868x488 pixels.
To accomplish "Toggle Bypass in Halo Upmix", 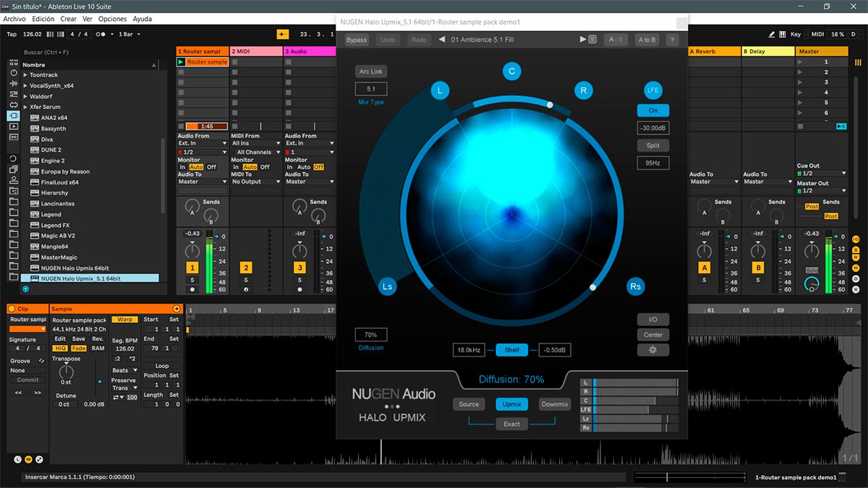I will point(357,40).
